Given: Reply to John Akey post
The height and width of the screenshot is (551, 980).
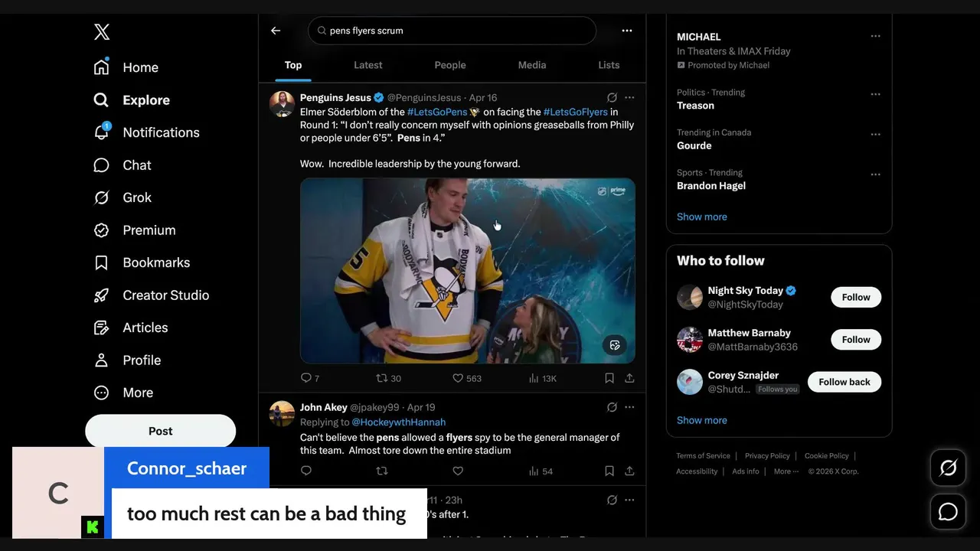Looking at the screenshot, I should click(x=306, y=471).
